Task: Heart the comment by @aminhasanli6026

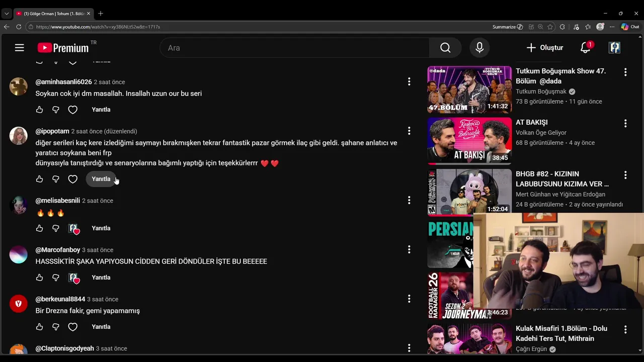Action: 73,110
